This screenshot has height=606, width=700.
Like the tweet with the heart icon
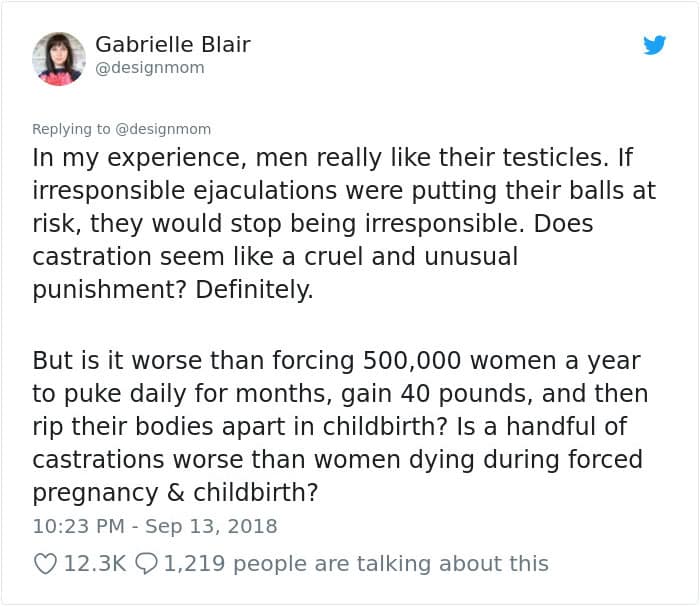click(45, 564)
